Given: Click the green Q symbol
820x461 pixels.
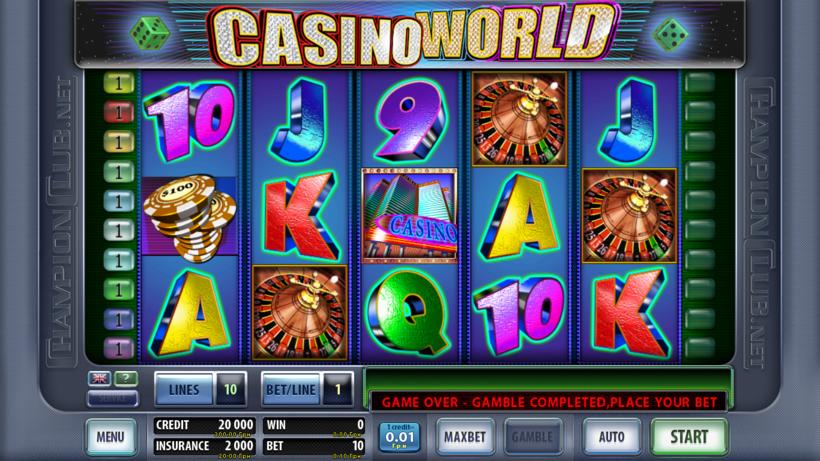Looking at the screenshot, I should pos(408,312).
